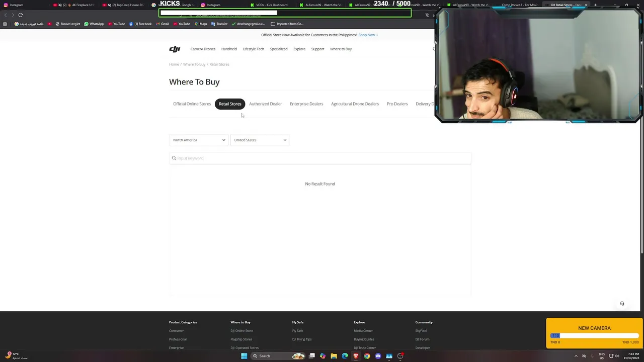
Task: Open the Maps bookmark
Action: click(x=201, y=24)
